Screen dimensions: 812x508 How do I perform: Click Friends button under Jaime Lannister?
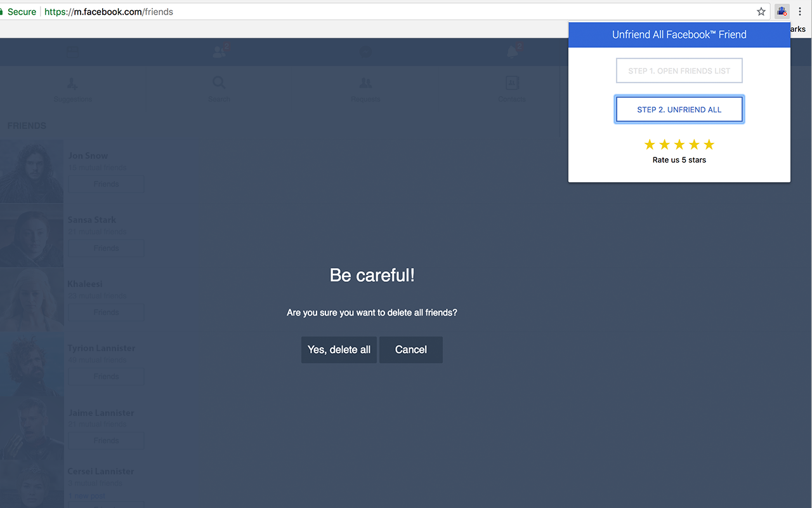click(x=106, y=441)
